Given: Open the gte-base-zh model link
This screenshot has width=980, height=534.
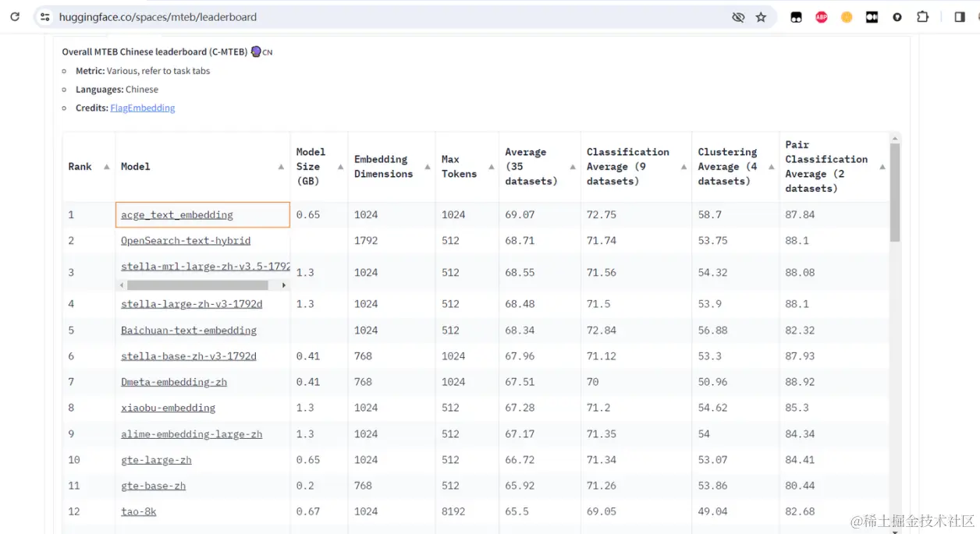Looking at the screenshot, I should (154, 486).
